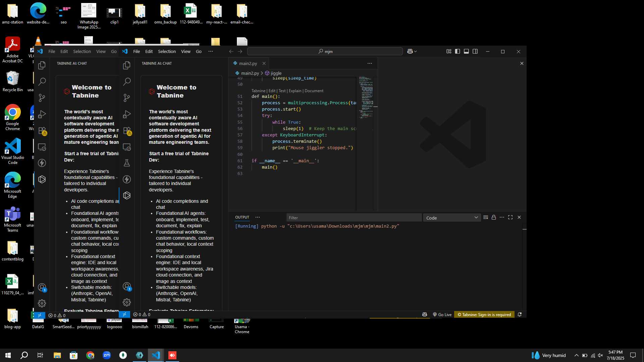The image size is (644, 362).
Task: Open Copilot status icon in status bar
Action: click(x=425, y=314)
